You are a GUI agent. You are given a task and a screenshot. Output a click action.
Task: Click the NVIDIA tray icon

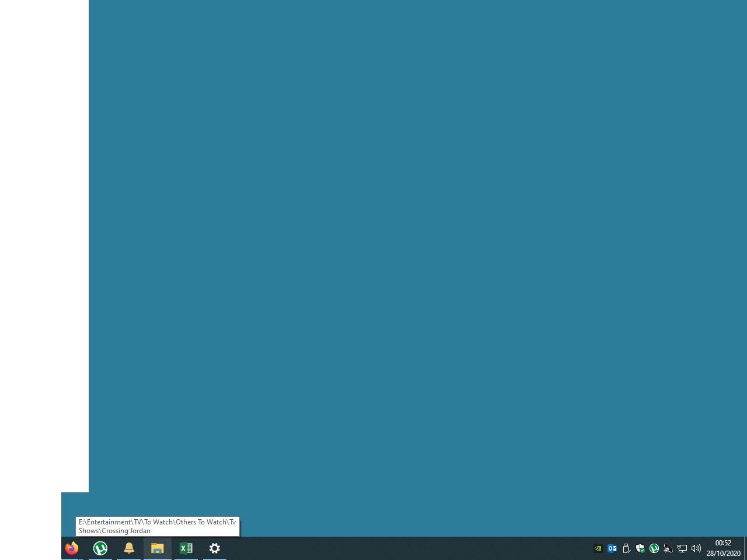[598, 548]
